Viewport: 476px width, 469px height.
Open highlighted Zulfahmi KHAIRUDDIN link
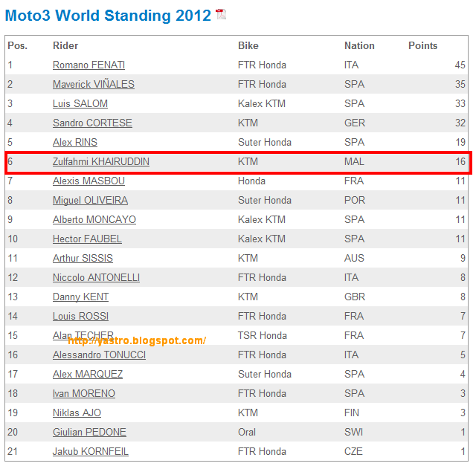click(x=101, y=161)
